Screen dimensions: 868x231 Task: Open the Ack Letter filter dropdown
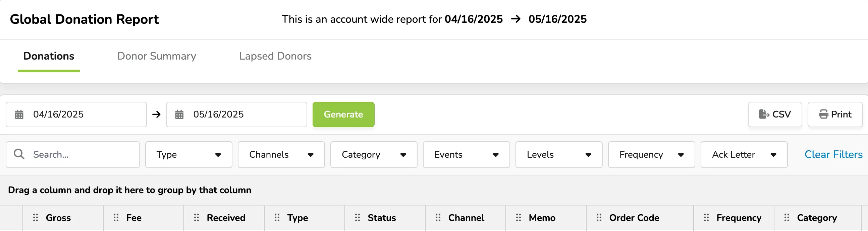[x=744, y=155]
